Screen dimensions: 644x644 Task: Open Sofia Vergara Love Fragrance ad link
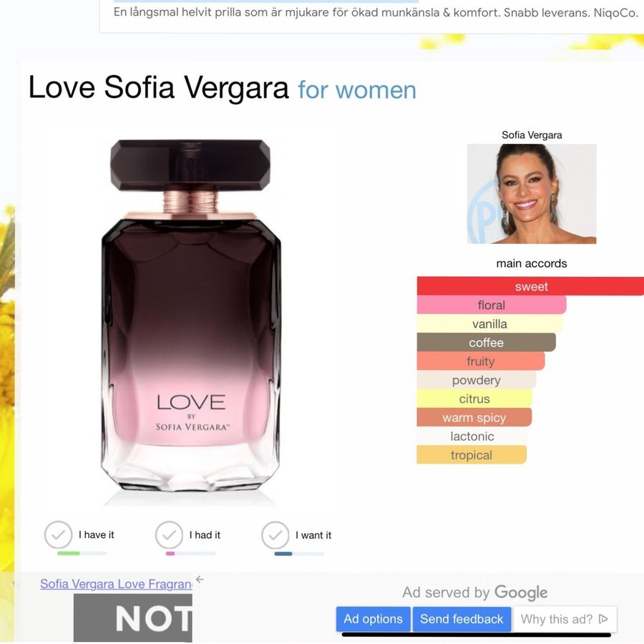(116, 584)
